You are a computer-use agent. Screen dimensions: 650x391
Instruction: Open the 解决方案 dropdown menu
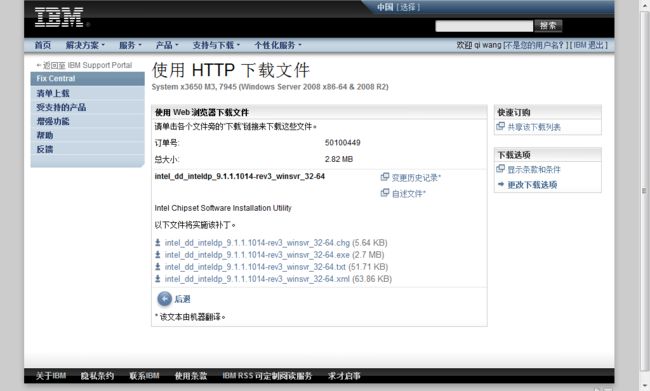click(85, 45)
